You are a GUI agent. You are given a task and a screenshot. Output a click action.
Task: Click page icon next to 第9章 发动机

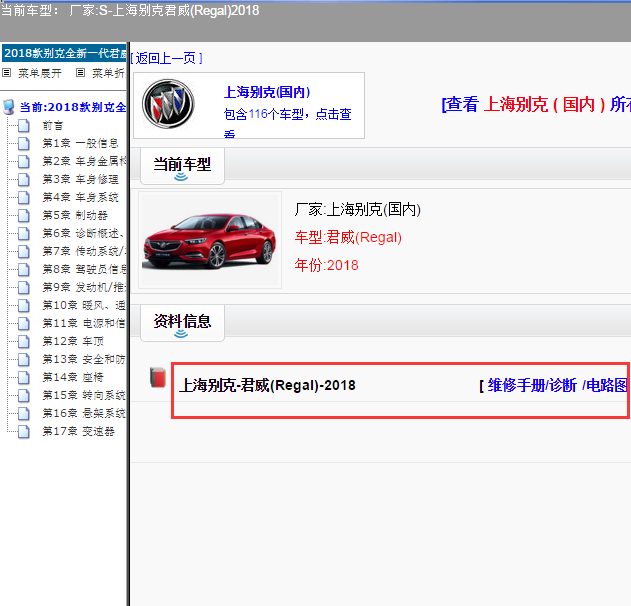click(24, 287)
